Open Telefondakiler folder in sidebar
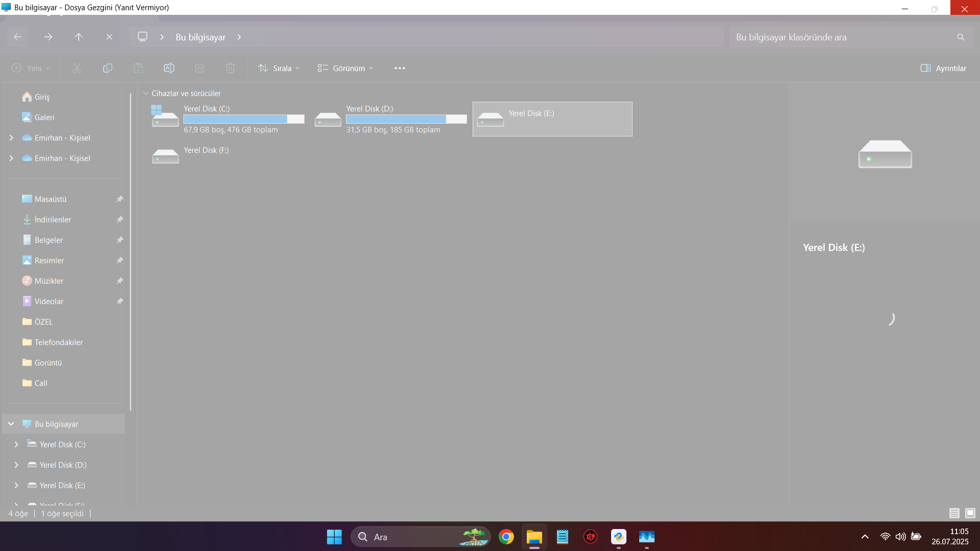980x551 pixels. [63, 342]
